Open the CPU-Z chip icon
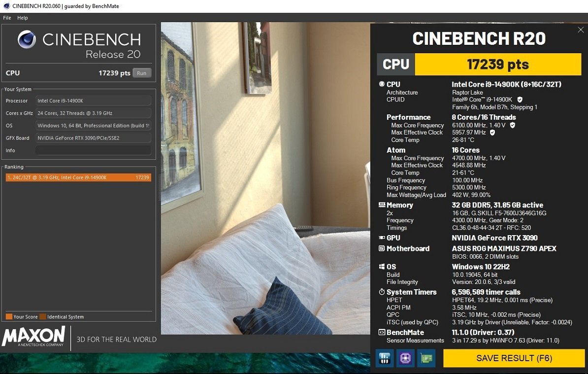 coord(405,358)
